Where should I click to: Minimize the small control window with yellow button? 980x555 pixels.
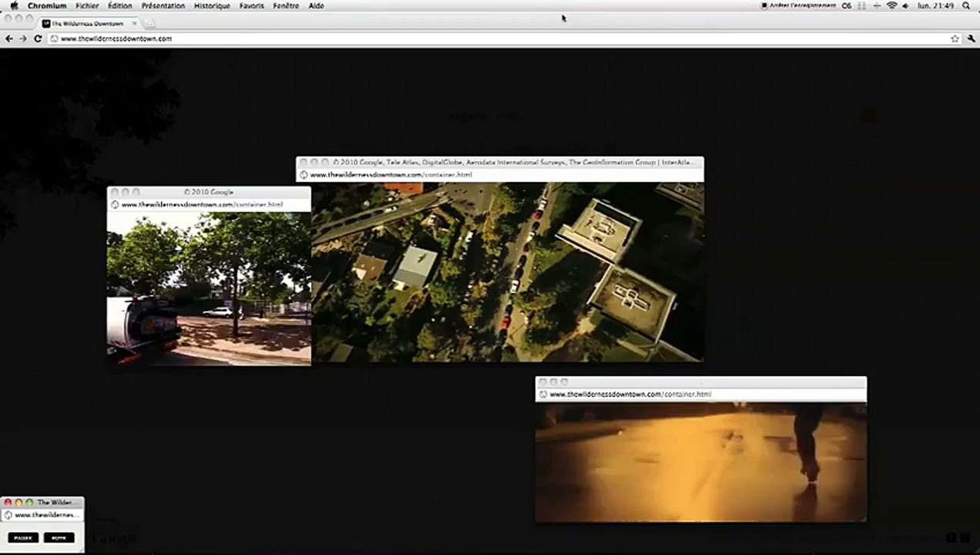[x=19, y=503]
